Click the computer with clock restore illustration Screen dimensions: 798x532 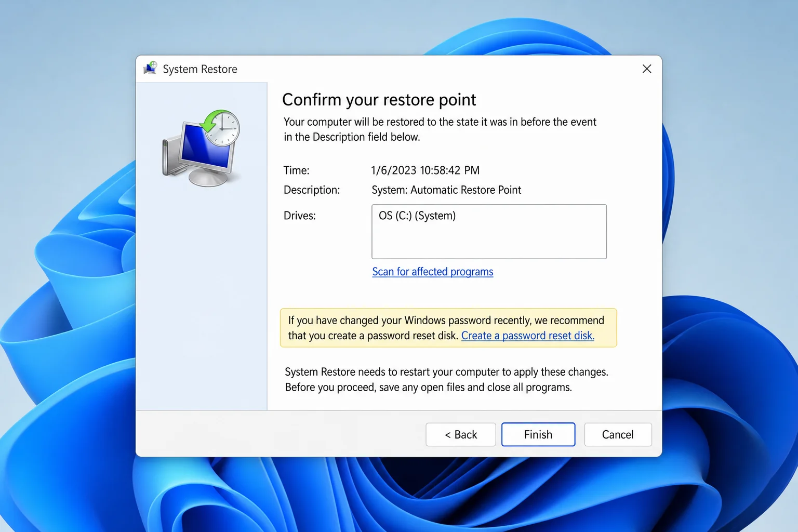pyautogui.click(x=201, y=148)
